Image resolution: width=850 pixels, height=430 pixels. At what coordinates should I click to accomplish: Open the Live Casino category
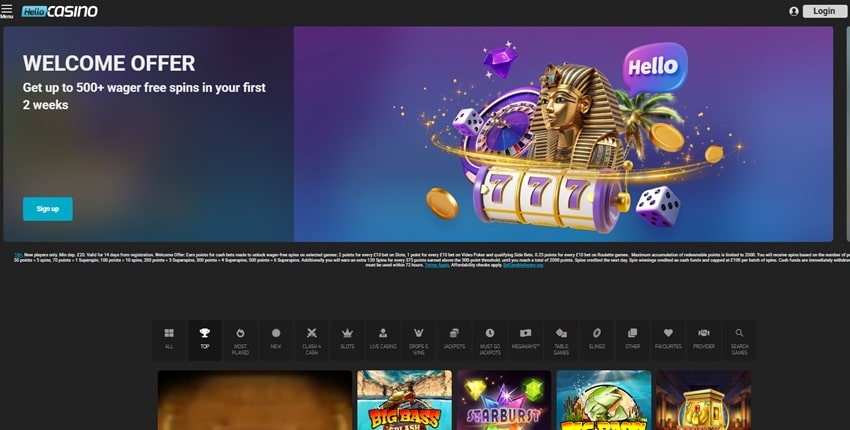pyautogui.click(x=383, y=340)
